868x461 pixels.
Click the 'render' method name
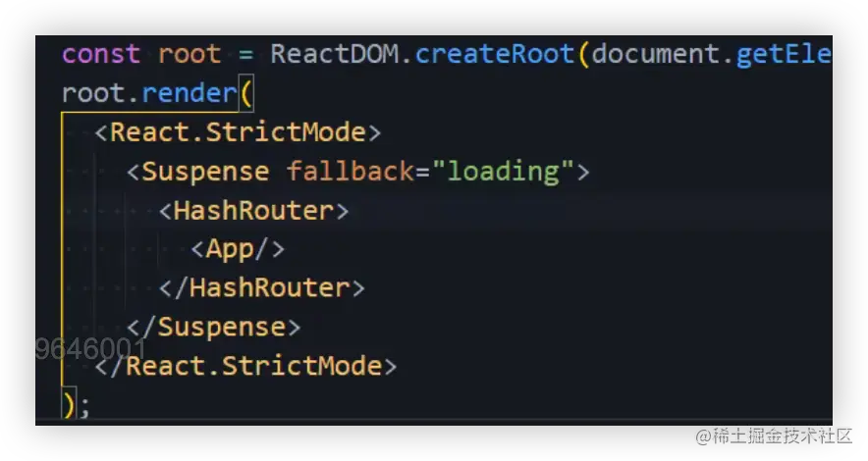pos(190,93)
